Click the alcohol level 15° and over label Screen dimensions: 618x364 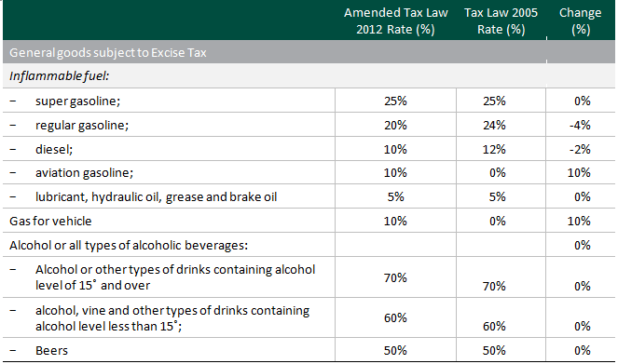coord(175,277)
